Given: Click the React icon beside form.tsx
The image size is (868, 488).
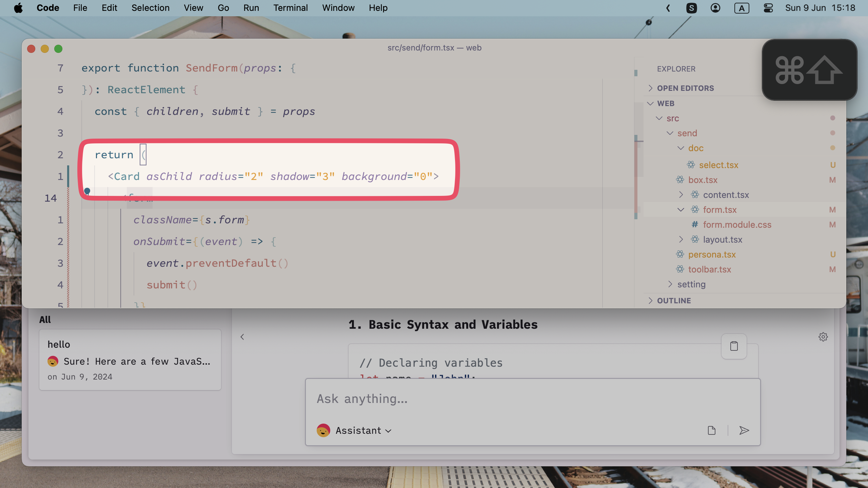Looking at the screenshot, I should coord(695,209).
